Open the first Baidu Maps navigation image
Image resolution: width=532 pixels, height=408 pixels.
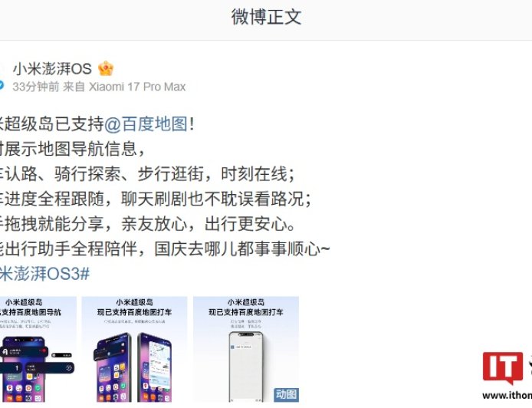coord(38,349)
